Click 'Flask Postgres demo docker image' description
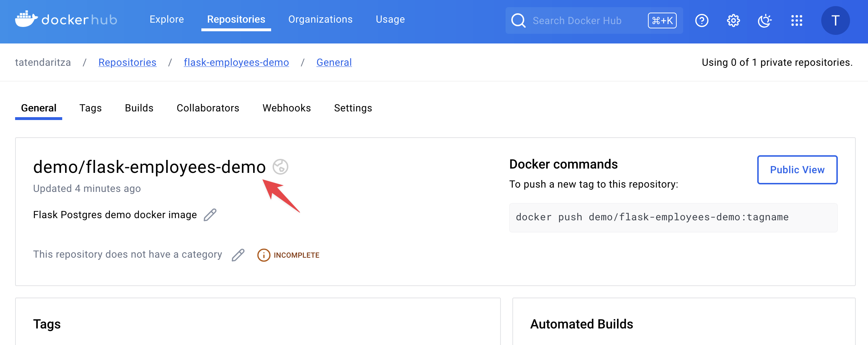868x345 pixels. tap(115, 215)
